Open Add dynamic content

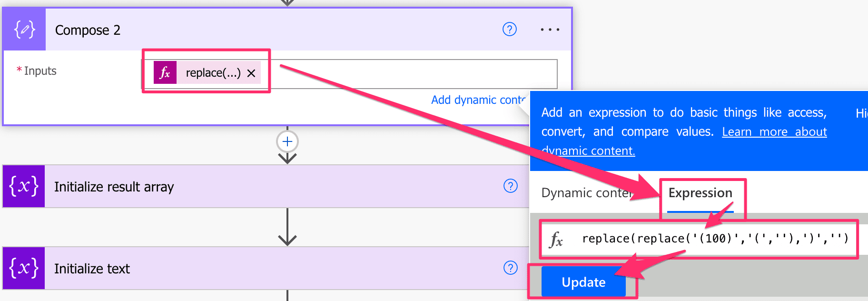(x=477, y=100)
